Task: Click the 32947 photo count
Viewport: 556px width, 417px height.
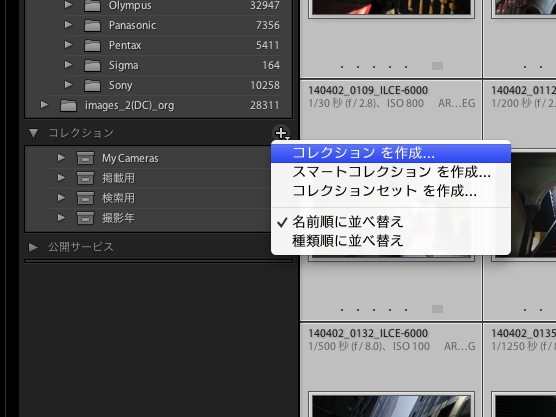Action: (265, 5)
